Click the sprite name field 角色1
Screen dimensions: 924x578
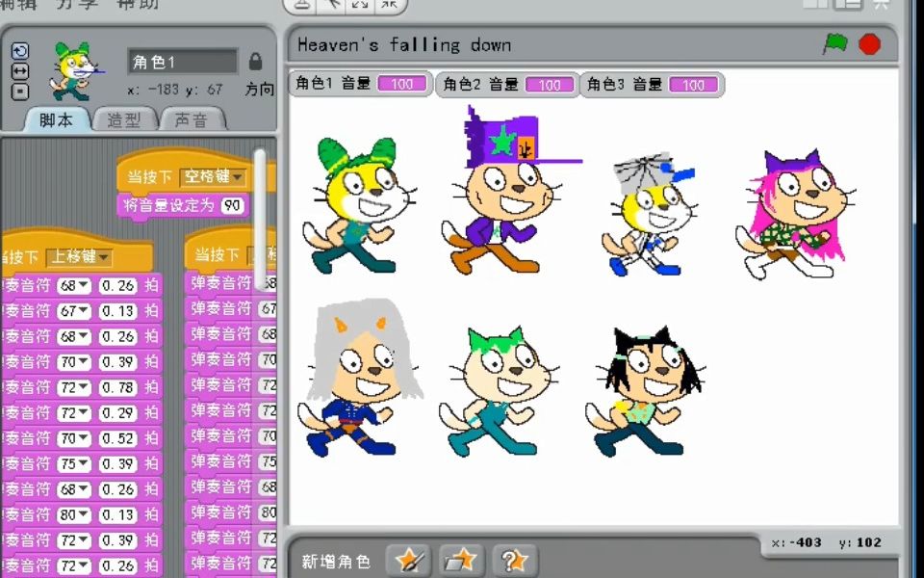183,62
